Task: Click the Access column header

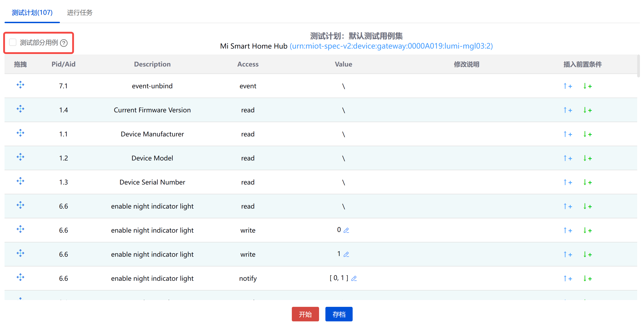Action: pos(248,64)
